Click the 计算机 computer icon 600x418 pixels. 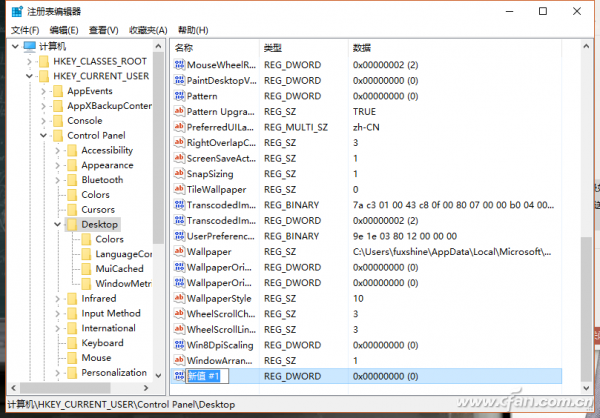click(29, 47)
